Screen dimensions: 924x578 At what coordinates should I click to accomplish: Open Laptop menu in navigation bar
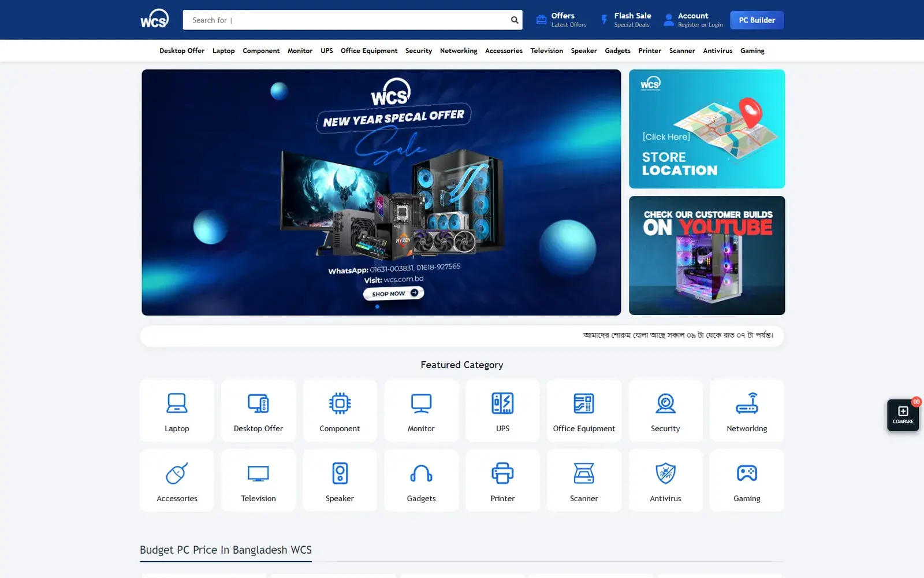click(223, 51)
